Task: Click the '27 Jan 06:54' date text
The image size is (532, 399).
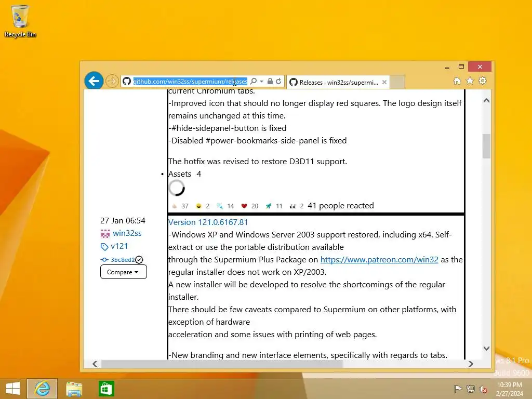Action: click(123, 220)
